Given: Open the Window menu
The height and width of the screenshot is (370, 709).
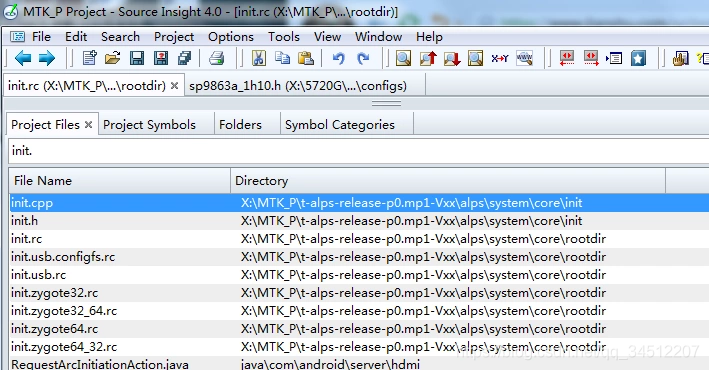Looking at the screenshot, I should (378, 37).
